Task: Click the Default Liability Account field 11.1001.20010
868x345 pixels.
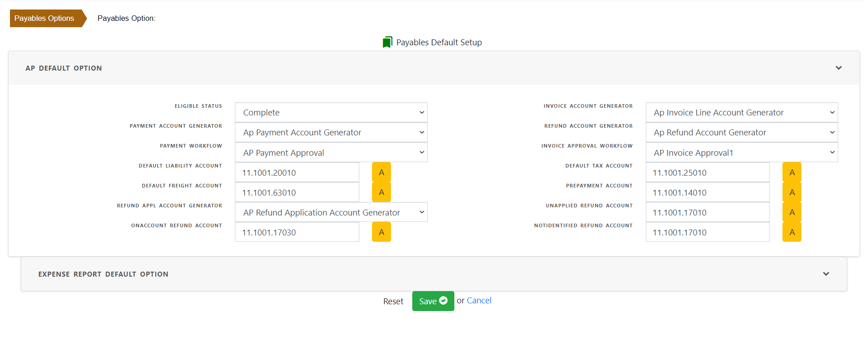Action: pyautogui.click(x=297, y=172)
